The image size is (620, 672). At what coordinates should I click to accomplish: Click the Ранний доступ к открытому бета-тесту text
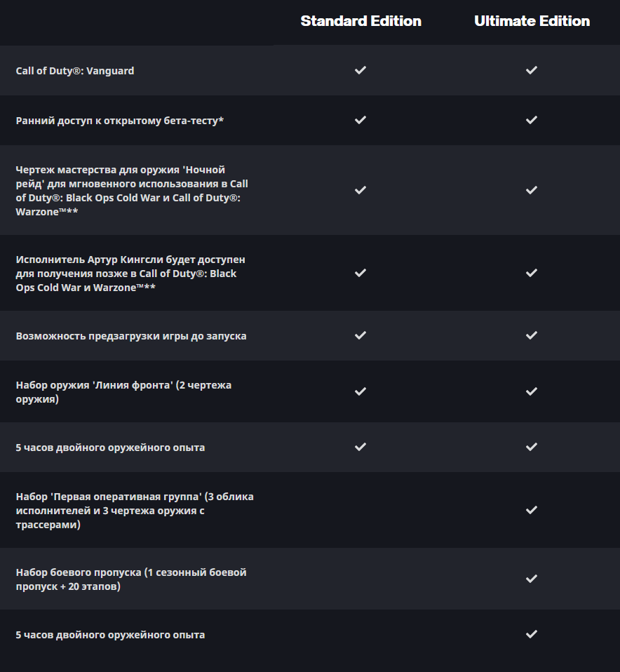tap(119, 121)
